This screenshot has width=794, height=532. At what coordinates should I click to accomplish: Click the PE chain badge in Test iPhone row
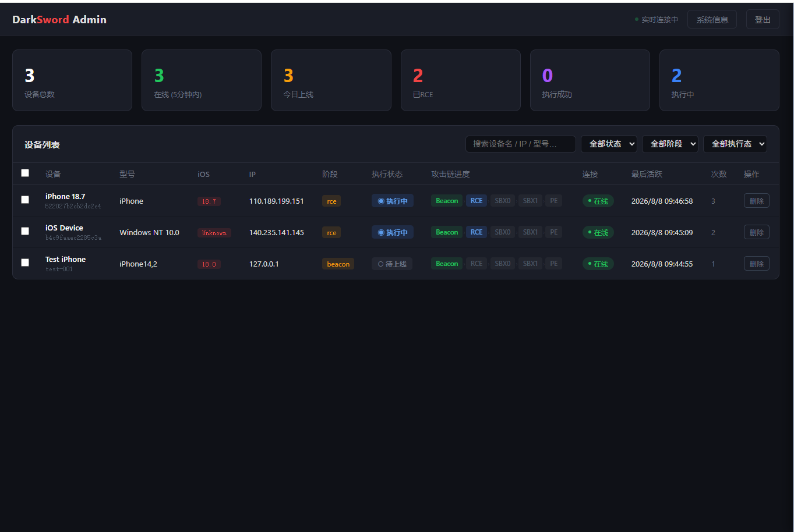coord(554,264)
